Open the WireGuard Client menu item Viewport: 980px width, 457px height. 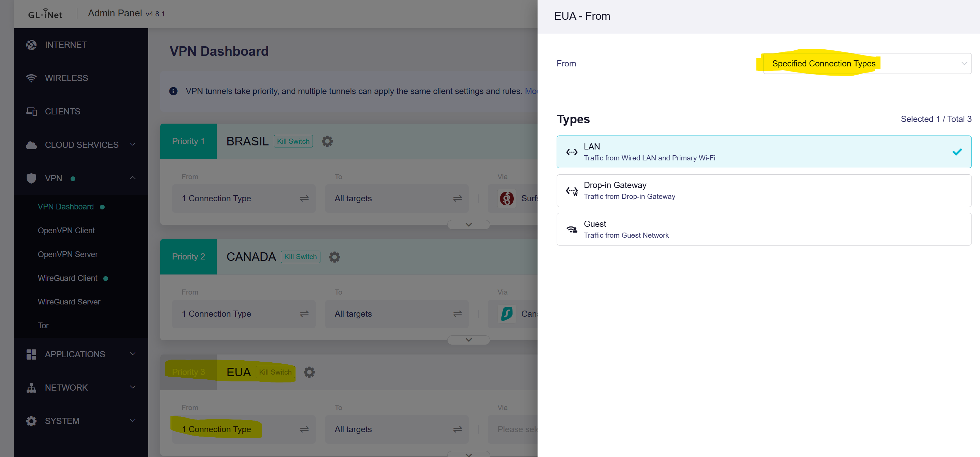click(x=68, y=278)
